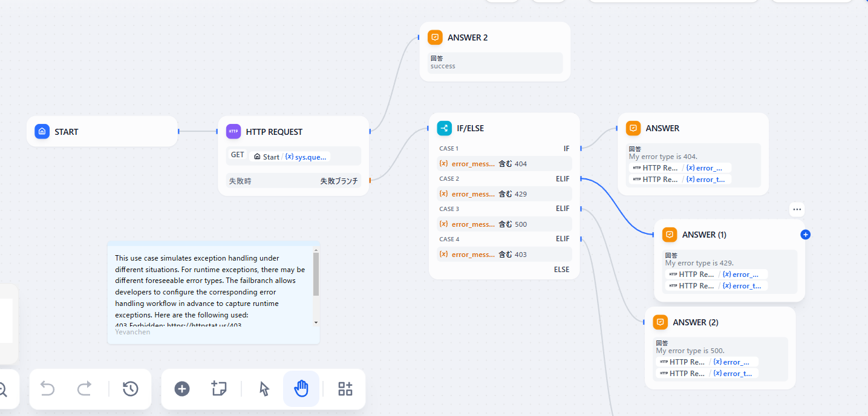Click the 失敗時 label in HTTP REQUEST
The width and height of the screenshot is (868, 416).
[240, 181]
